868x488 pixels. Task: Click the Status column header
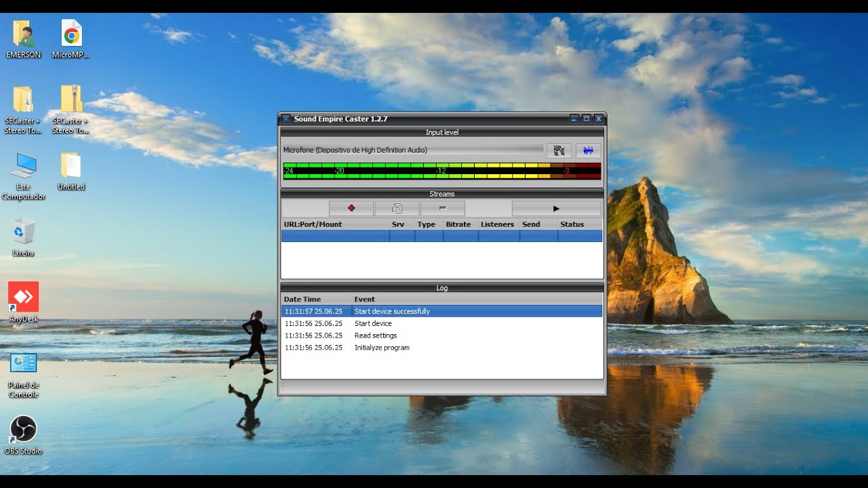[x=580, y=224]
